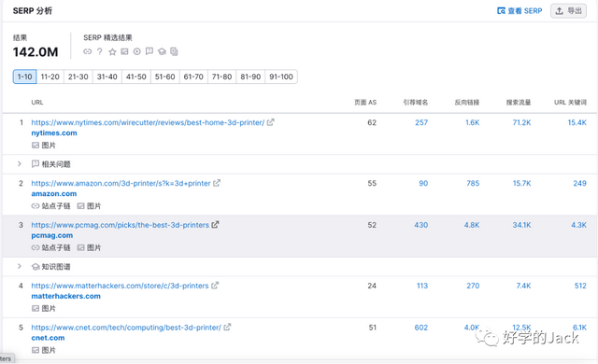The width and height of the screenshot is (598, 364).
Task: Click the people also ask feature icon in header
Action: click(149, 51)
